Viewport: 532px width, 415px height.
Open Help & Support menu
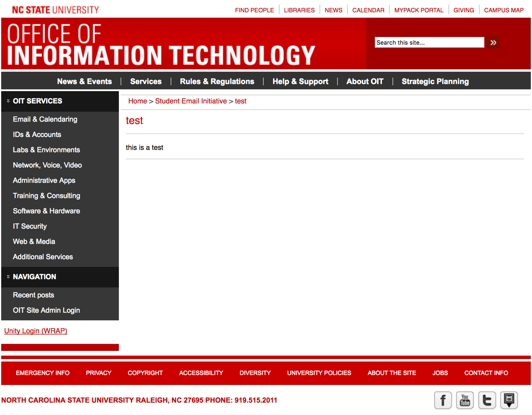tap(300, 81)
